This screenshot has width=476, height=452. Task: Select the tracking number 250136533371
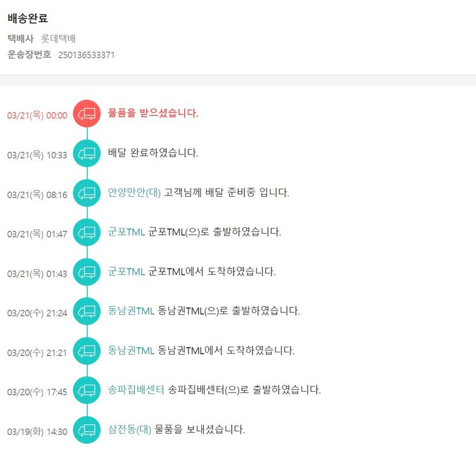[x=86, y=55]
